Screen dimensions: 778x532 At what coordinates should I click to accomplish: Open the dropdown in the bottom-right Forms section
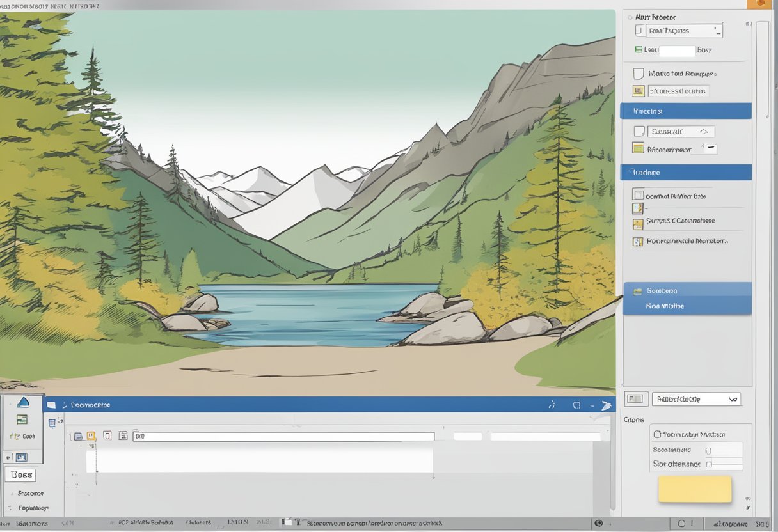point(696,398)
